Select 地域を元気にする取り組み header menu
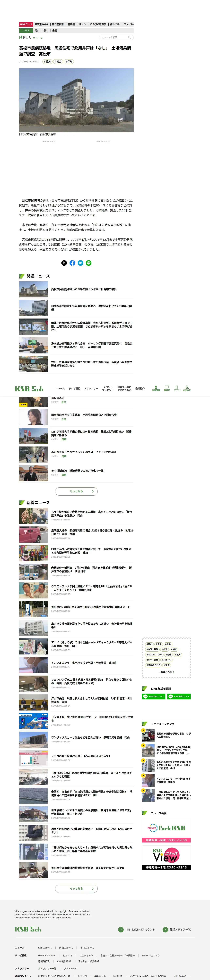 [124, 388]
